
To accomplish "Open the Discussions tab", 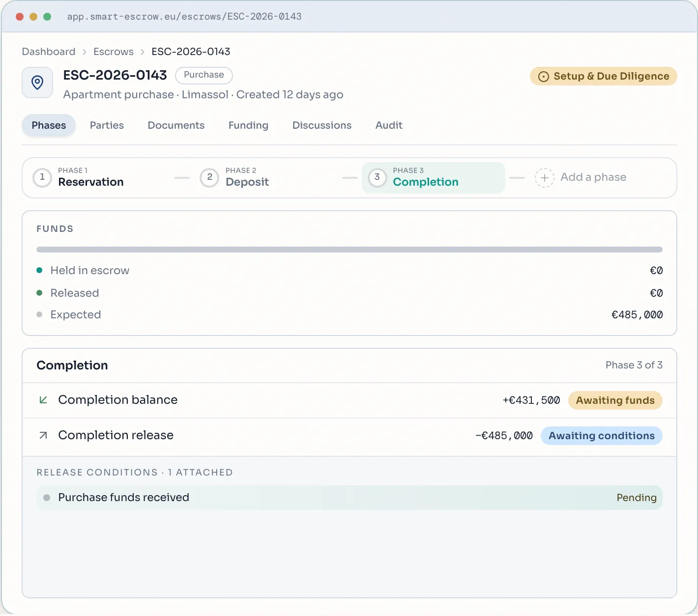I will point(322,125).
